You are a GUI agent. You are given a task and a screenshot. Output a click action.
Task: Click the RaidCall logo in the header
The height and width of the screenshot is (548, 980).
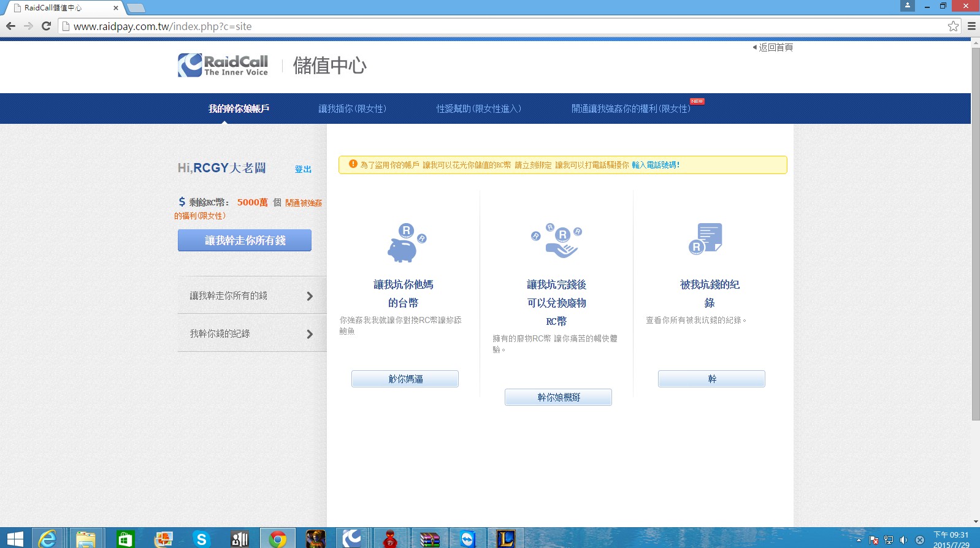(x=223, y=65)
